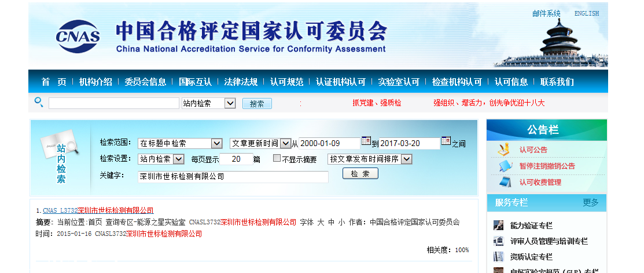Image resolution: width=644 pixels, height=273 pixels.
Task: Open the 资质认定专栏 link
Action: [x=531, y=257]
